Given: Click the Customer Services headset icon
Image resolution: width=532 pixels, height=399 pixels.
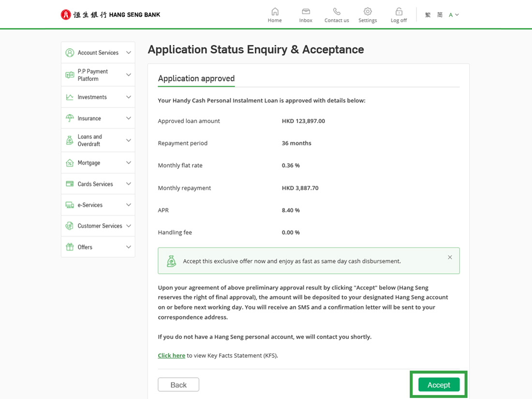Looking at the screenshot, I should pyautogui.click(x=70, y=226).
